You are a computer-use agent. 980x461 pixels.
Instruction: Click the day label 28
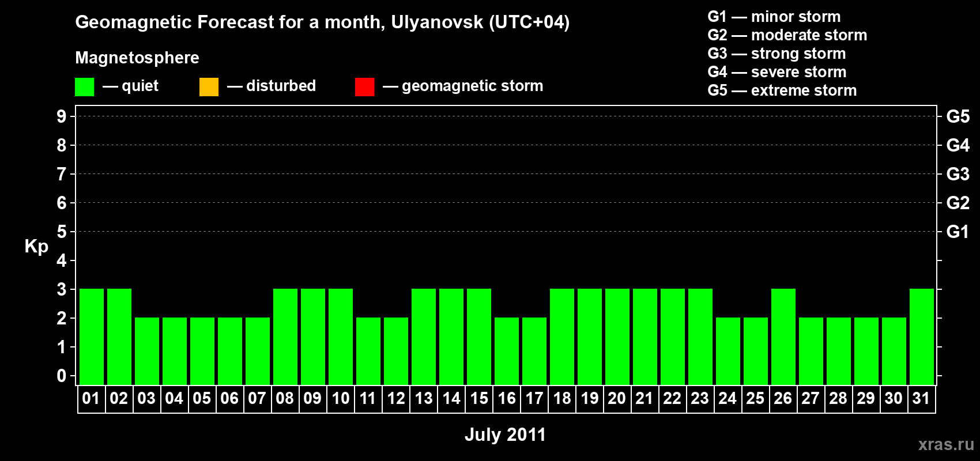838,398
